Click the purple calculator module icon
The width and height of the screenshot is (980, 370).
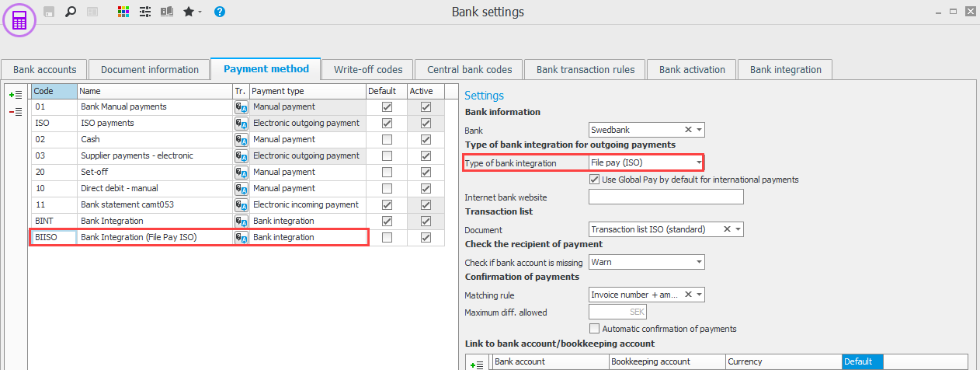19,20
